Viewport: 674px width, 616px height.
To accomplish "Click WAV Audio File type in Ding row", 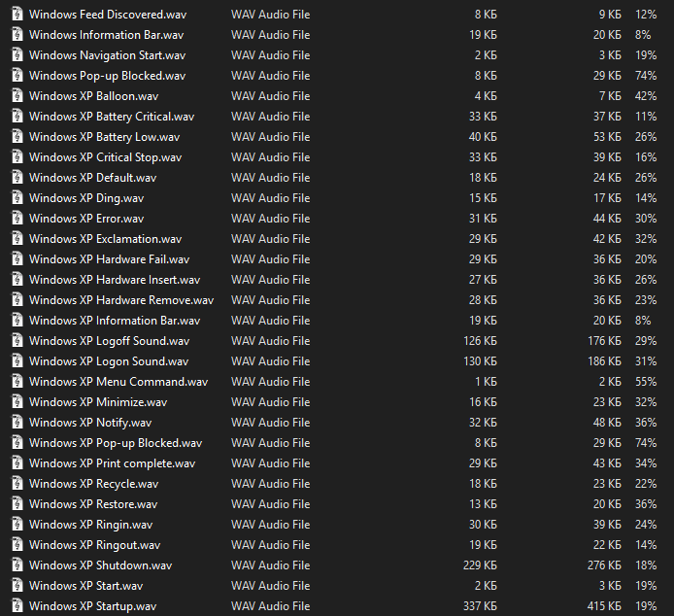I will (270, 198).
